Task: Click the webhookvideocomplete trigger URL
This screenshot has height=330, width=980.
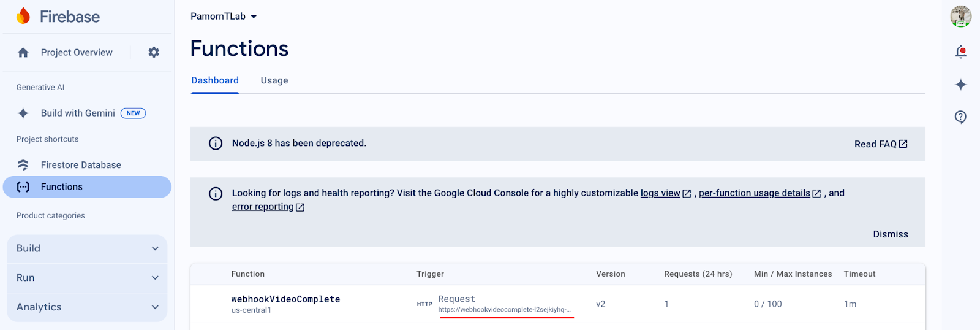Action: [505, 310]
